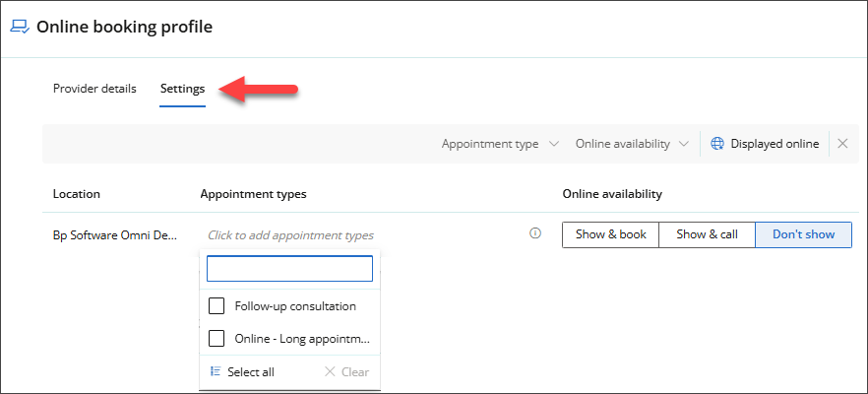Click the X icon beside Clear

[330, 371]
